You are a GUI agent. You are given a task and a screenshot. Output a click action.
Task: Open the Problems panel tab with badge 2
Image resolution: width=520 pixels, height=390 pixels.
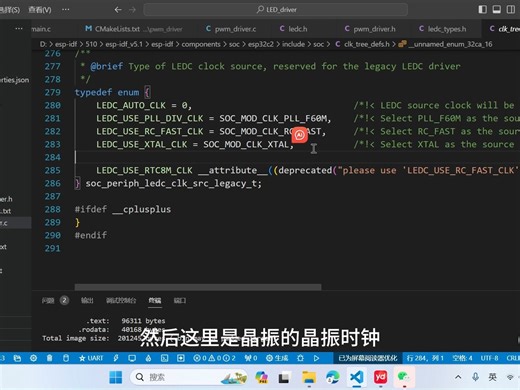point(55,300)
